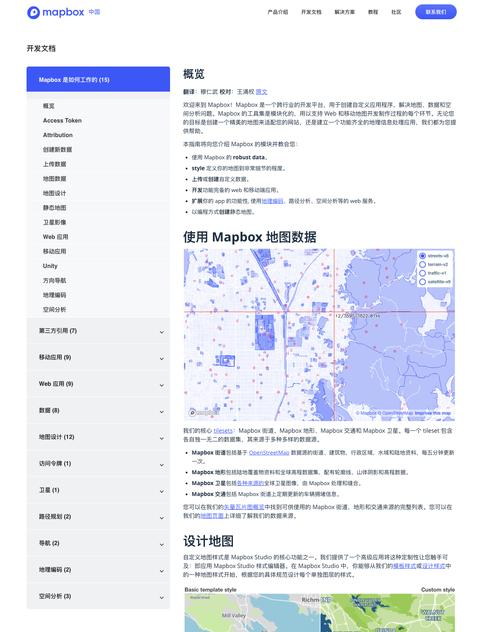Follow the 模板样式 link

click(x=404, y=566)
